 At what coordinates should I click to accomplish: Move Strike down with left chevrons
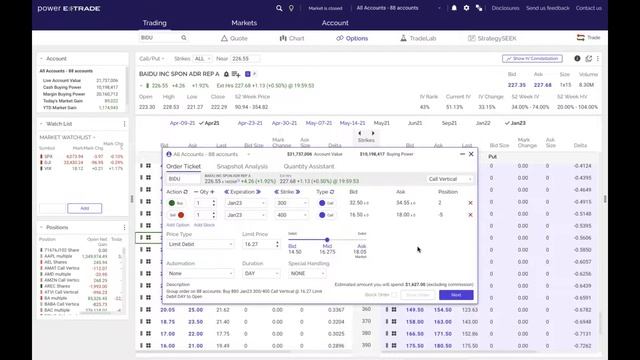coord(276,192)
